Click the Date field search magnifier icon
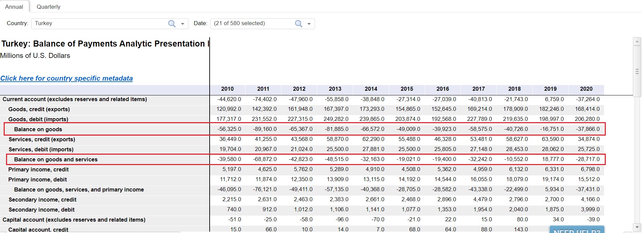 point(299,24)
